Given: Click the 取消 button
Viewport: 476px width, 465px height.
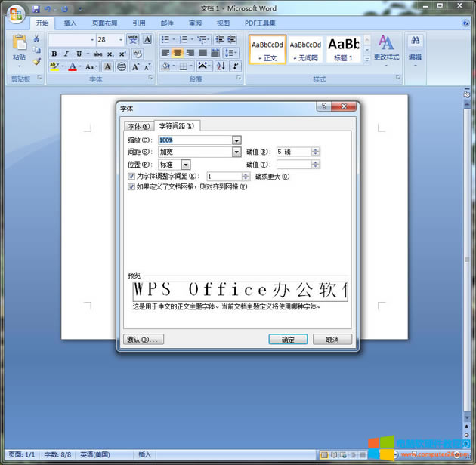Looking at the screenshot, I should coord(332,340).
